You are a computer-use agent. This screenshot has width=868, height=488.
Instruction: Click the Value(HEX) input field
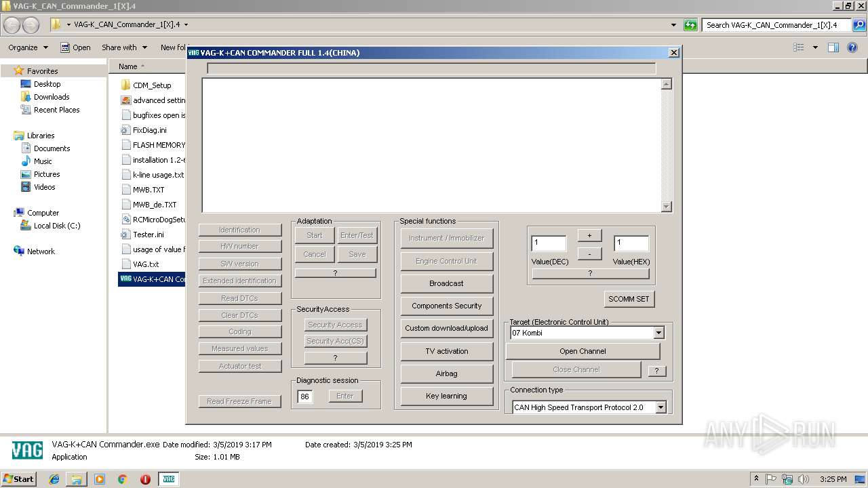point(631,243)
